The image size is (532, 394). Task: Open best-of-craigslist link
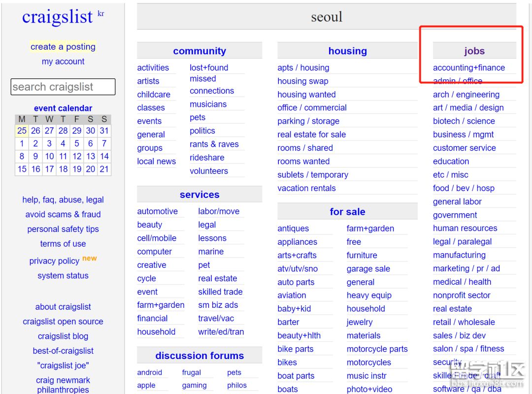[x=63, y=351]
